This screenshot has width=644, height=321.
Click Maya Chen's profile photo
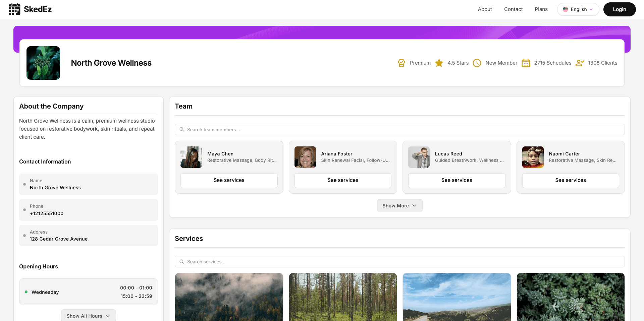pyautogui.click(x=191, y=157)
